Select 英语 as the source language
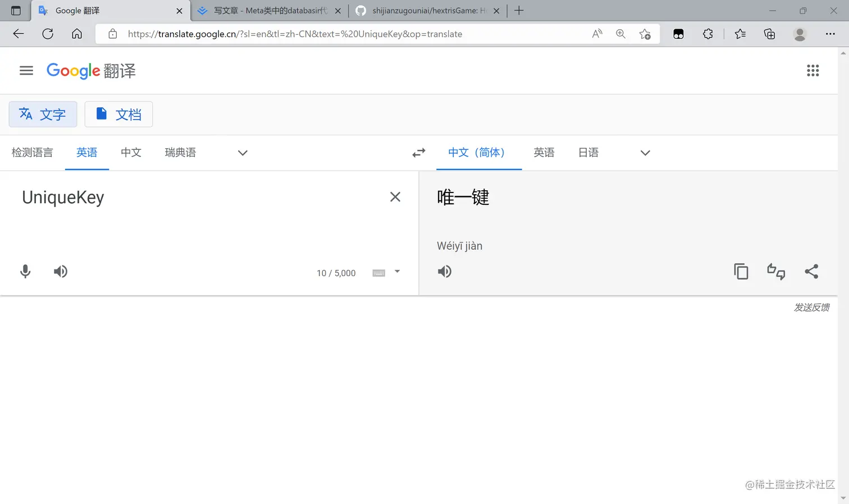 click(x=87, y=153)
